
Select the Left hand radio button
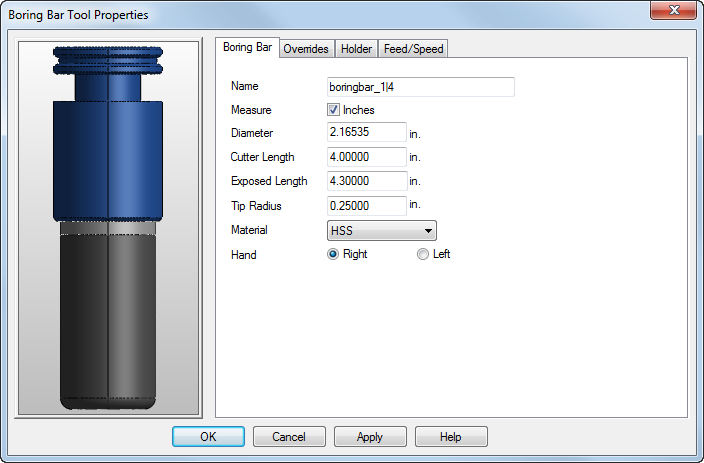(423, 254)
